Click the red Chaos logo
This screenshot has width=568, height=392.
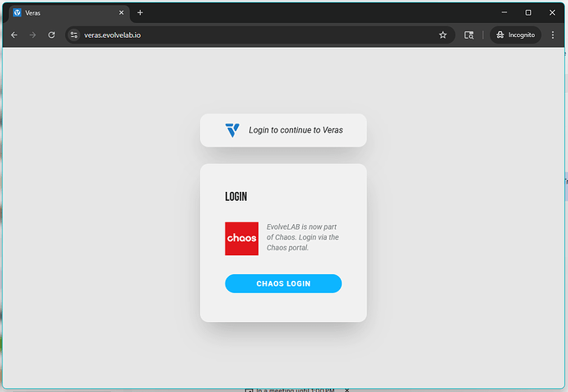(242, 238)
